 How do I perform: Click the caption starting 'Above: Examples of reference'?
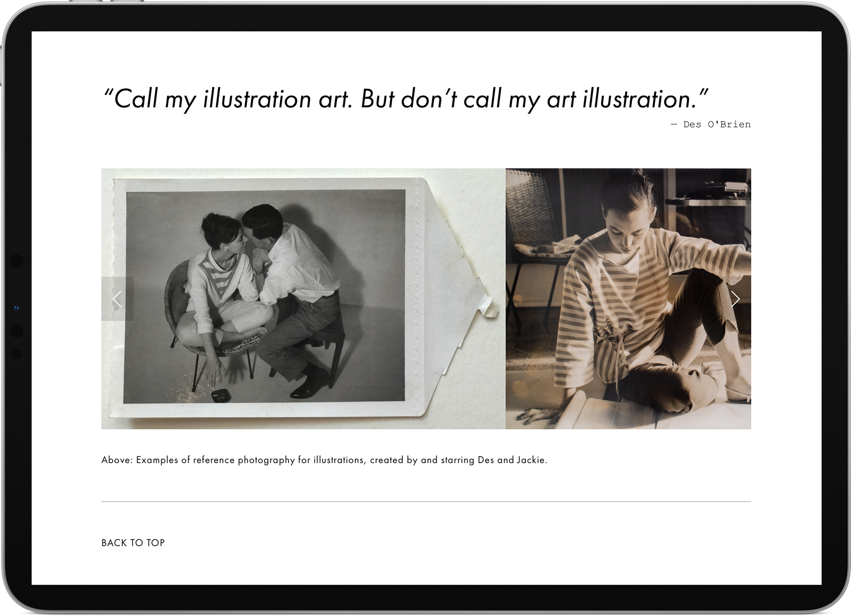click(x=324, y=460)
